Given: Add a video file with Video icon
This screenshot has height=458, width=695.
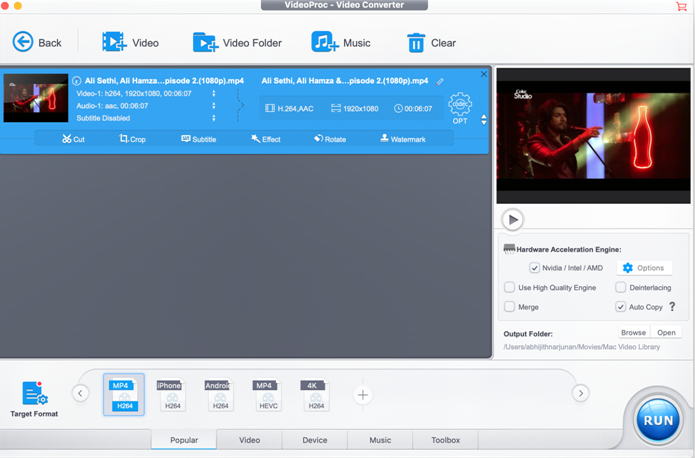Looking at the screenshot, I should (x=114, y=42).
